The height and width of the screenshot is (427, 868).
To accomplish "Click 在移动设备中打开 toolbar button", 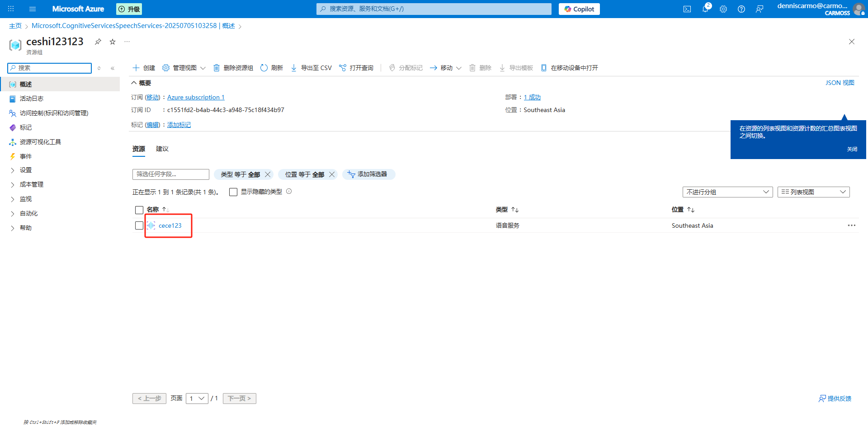I will [570, 68].
